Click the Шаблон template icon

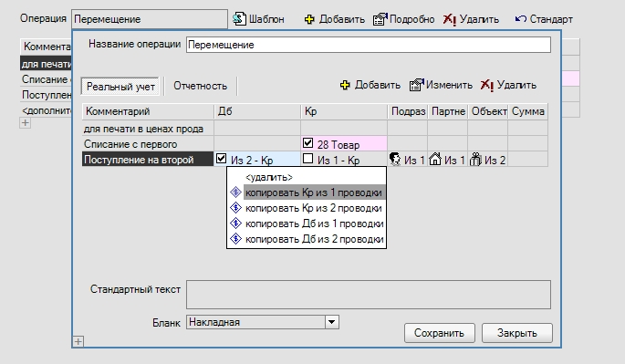pyautogui.click(x=239, y=19)
